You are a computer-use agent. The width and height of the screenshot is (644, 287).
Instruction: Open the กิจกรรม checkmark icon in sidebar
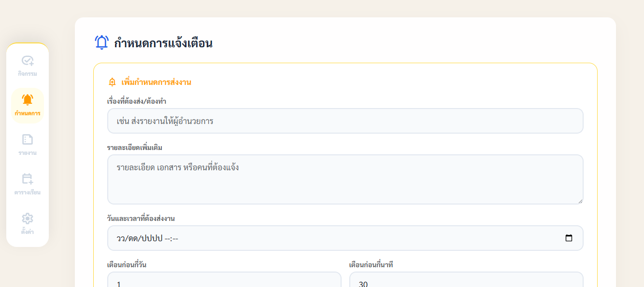tap(28, 61)
